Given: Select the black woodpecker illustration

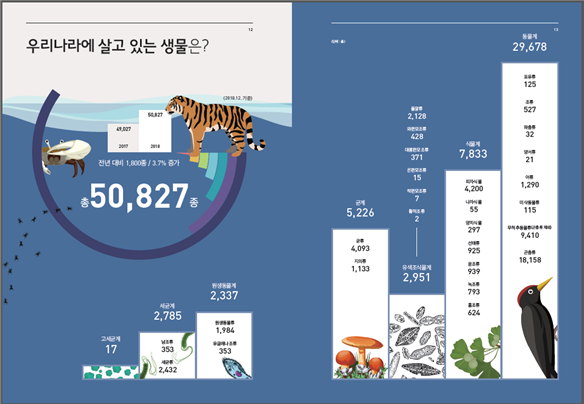Looking at the screenshot, I should [537, 328].
